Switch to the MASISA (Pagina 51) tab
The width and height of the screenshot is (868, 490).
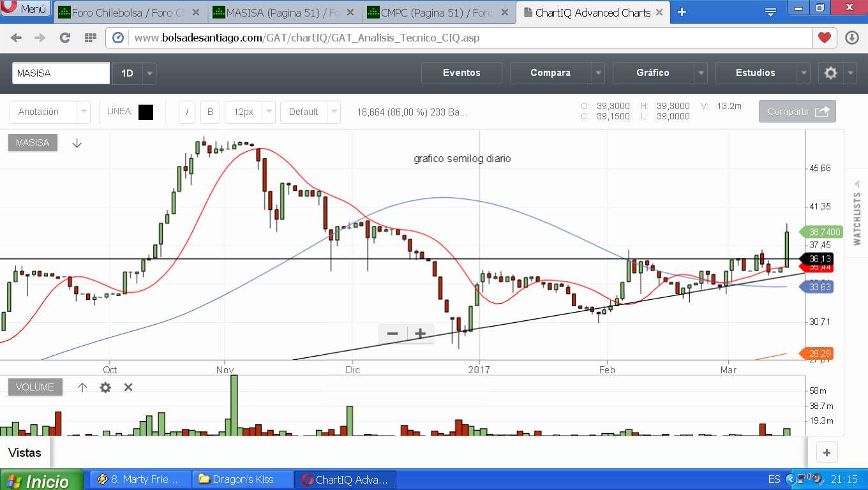[285, 12]
